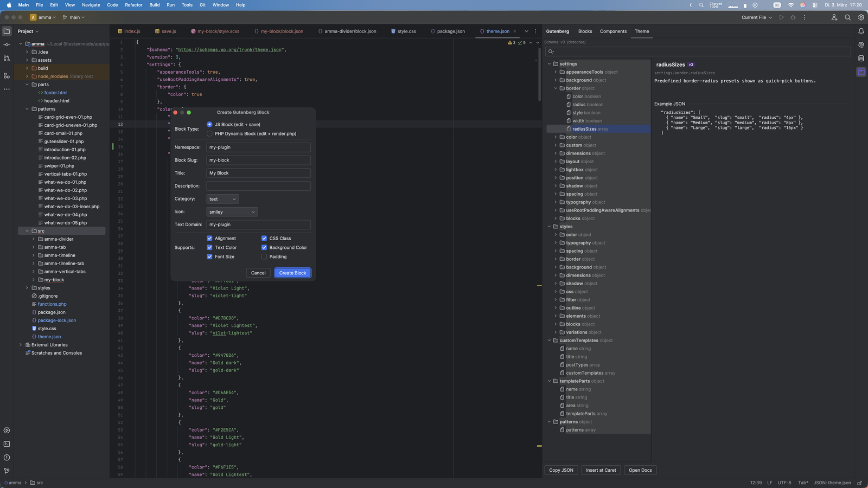Uncheck the Text Color checkbox
The width and height of the screenshot is (868, 488).
click(209, 248)
